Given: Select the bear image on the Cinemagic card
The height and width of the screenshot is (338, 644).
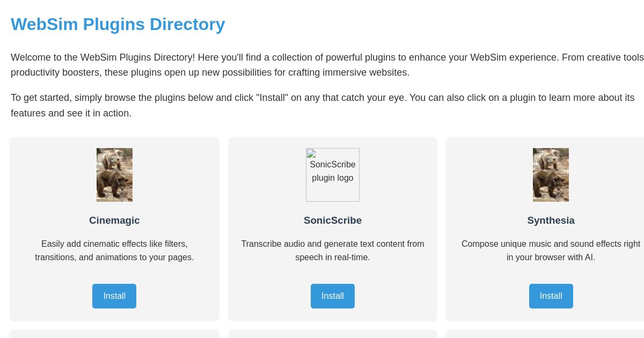Looking at the screenshot, I should pyautogui.click(x=114, y=174).
